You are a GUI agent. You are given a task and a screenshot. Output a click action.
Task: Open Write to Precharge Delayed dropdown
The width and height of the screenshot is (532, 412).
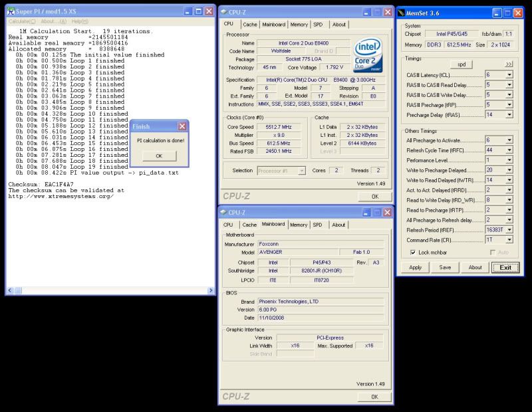[509, 170]
